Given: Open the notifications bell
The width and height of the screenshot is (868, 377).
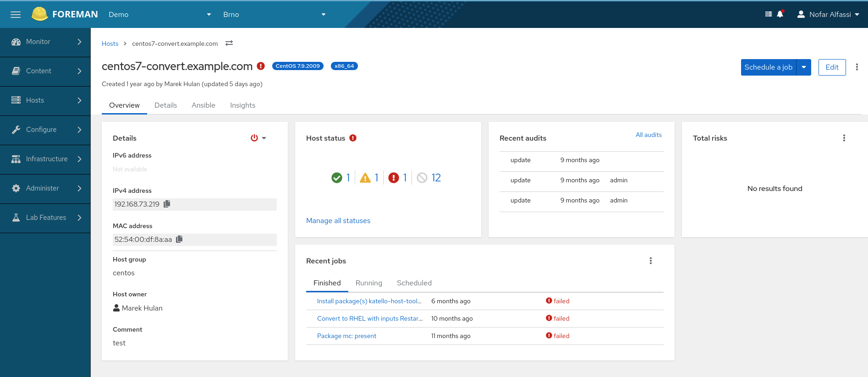Looking at the screenshot, I should pos(780,14).
